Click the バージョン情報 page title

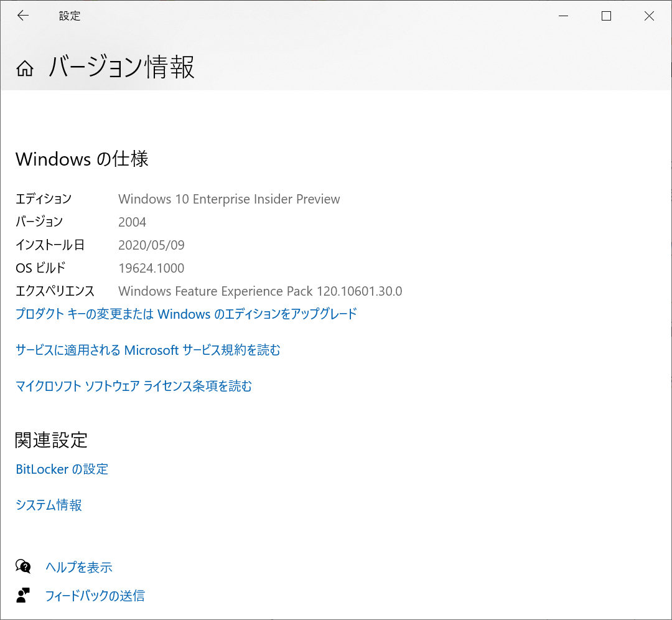122,67
